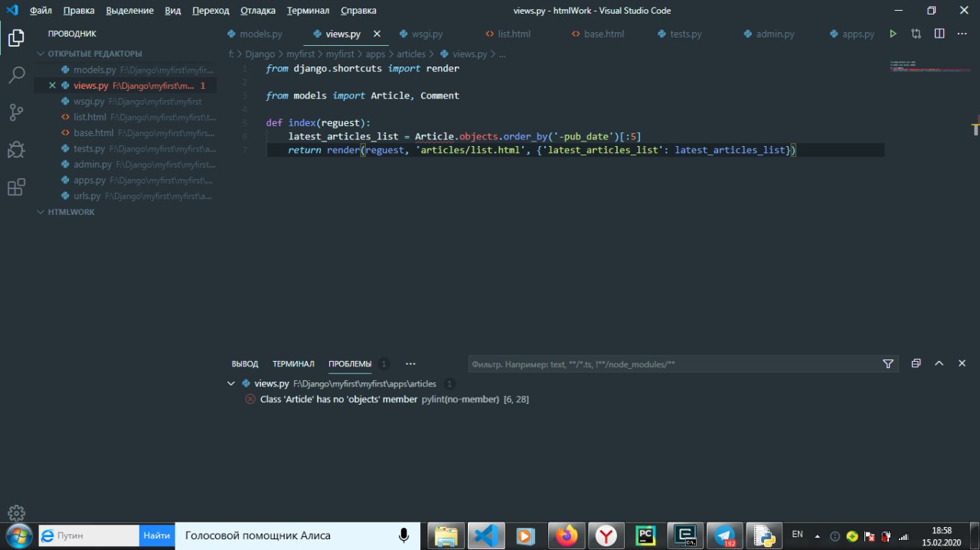Open the Explorer view in activity bar

(16, 37)
